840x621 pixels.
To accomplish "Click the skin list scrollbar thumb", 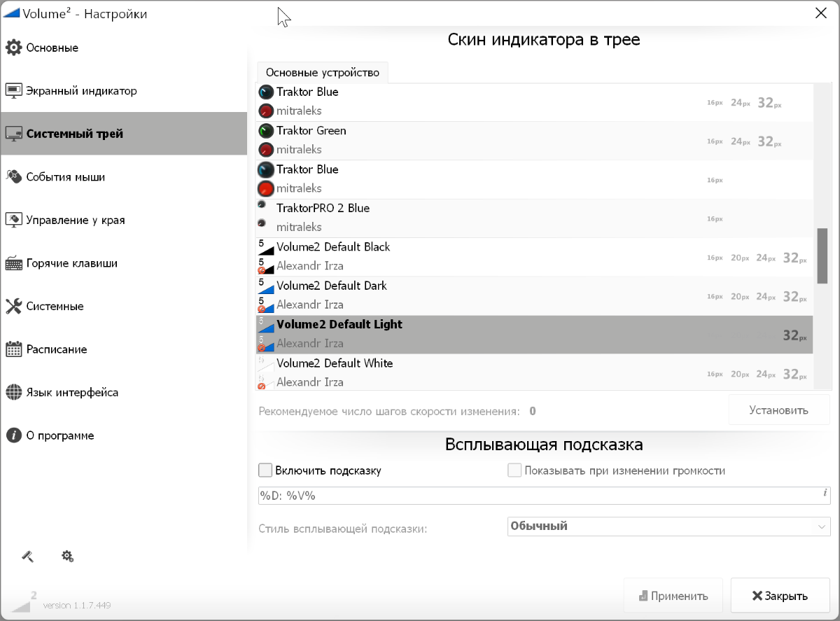I will point(822,256).
